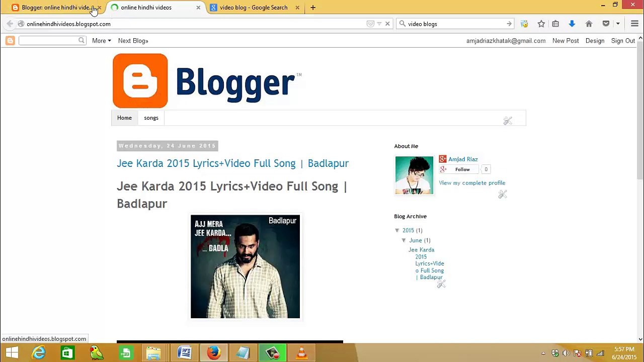
Task: Click the Badlapur poster image
Action: click(245, 266)
